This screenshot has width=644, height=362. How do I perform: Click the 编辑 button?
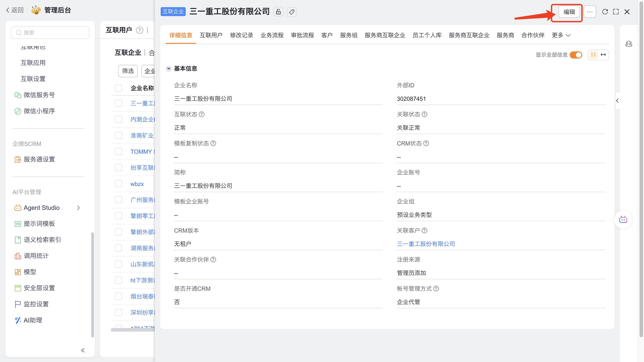pos(569,12)
